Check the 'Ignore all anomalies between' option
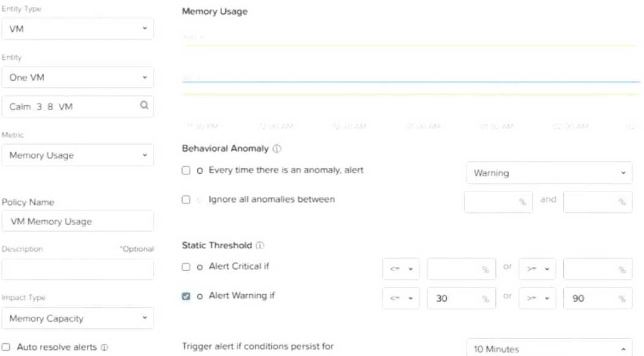The image size is (644, 356). click(186, 200)
